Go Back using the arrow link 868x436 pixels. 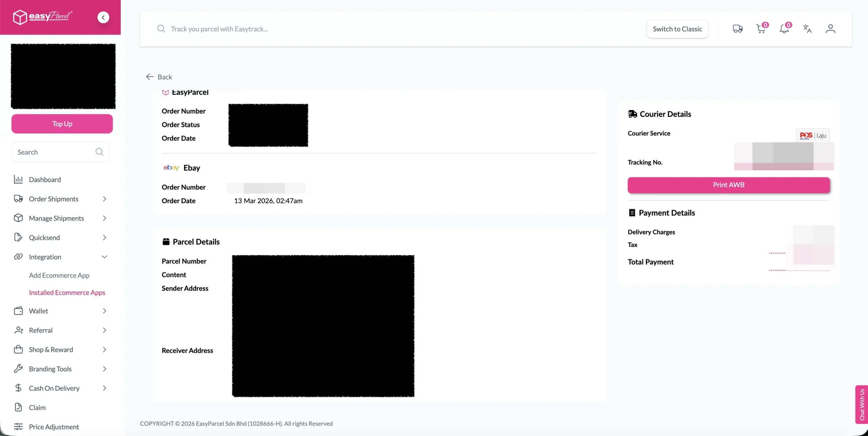(159, 77)
